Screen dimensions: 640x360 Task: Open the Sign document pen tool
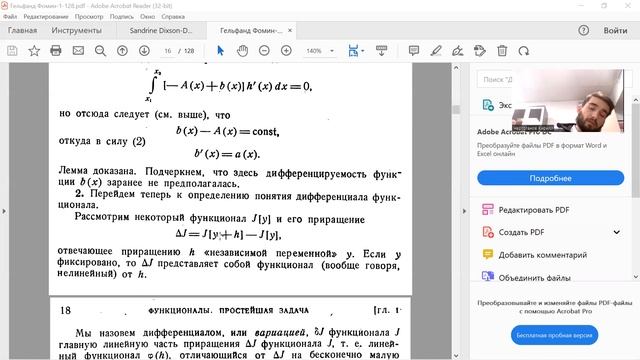pos(458,51)
